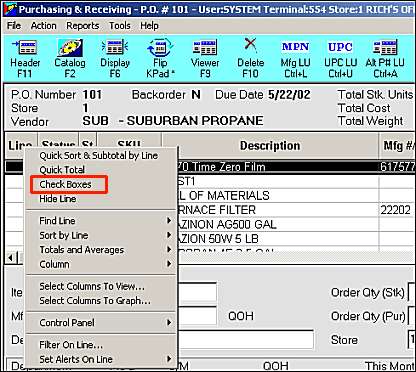Select the P.O. Number 101 value
The width and height of the screenshot is (416, 372).
[x=92, y=95]
